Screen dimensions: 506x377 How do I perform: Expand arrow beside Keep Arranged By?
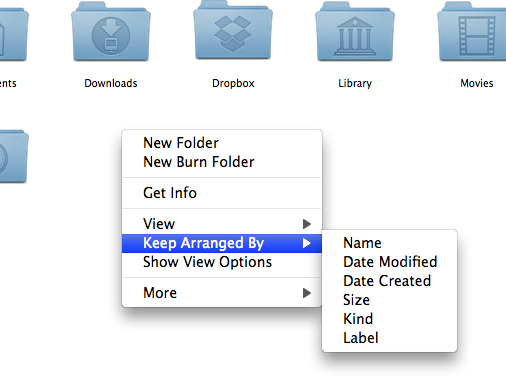(307, 243)
